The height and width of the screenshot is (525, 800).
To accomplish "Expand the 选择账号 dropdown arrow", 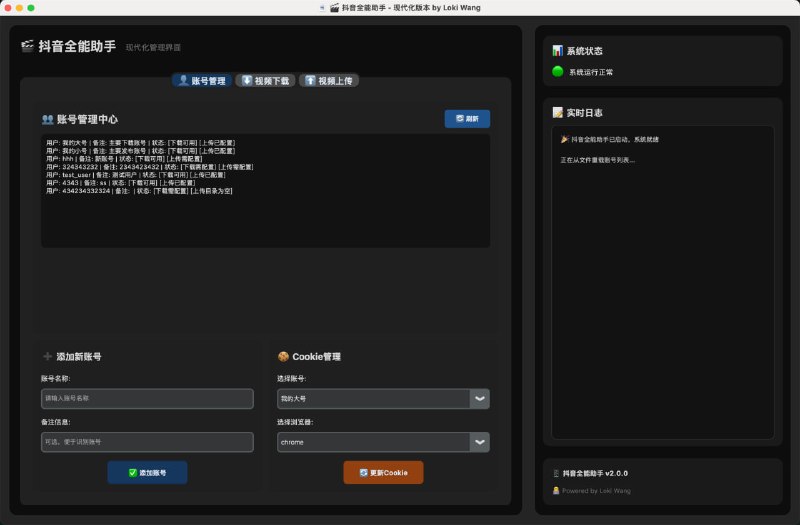I will [480, 398].
